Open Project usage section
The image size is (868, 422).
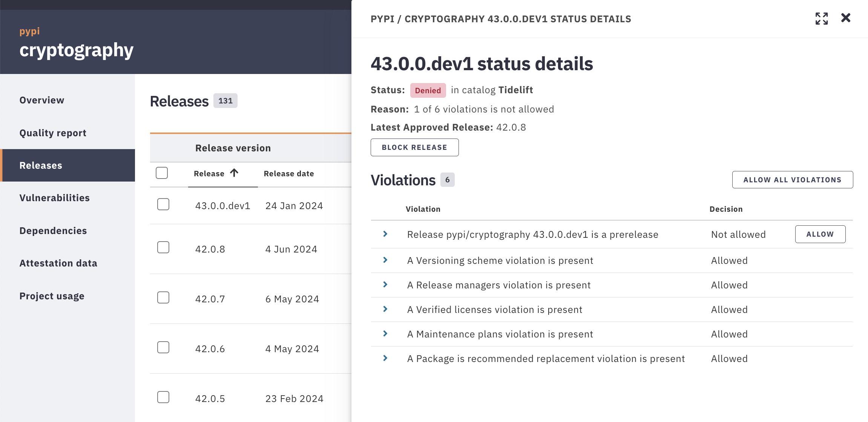pyautogui.click(x=67, y=296)
